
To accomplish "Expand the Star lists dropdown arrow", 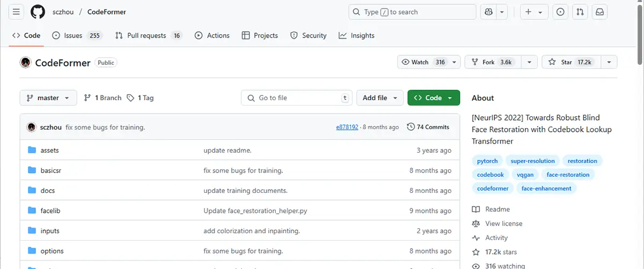I will [x=609, y=62].
